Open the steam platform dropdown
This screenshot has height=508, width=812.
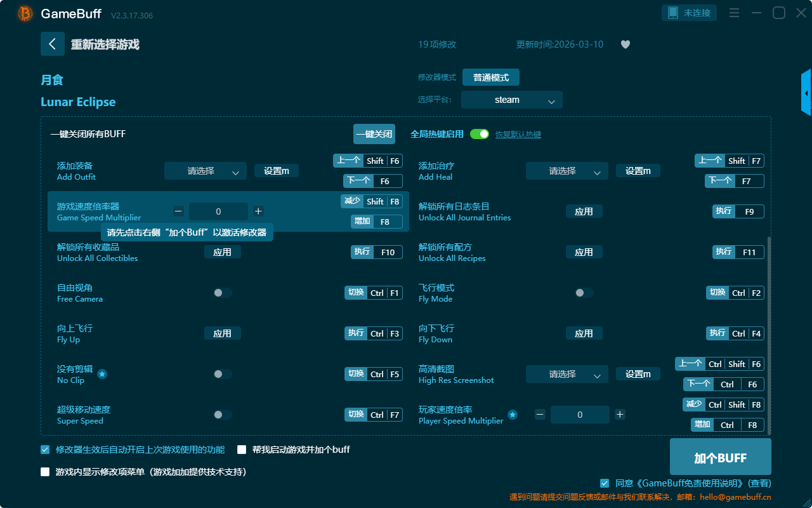click(x=511, y=100)
